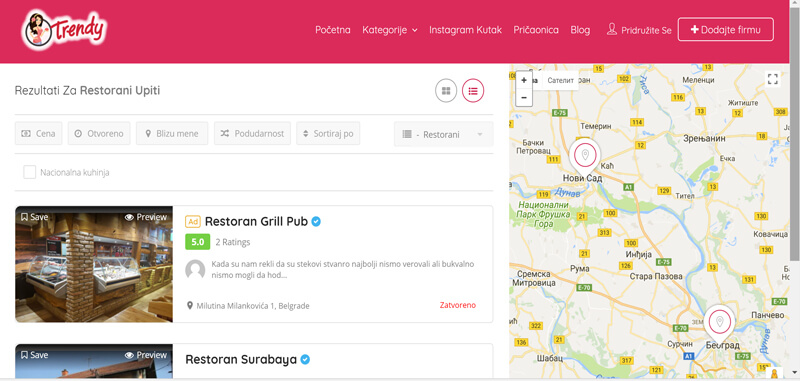
Task: Click the Zatvoreno status label
Action: click(x=458, y=305)
